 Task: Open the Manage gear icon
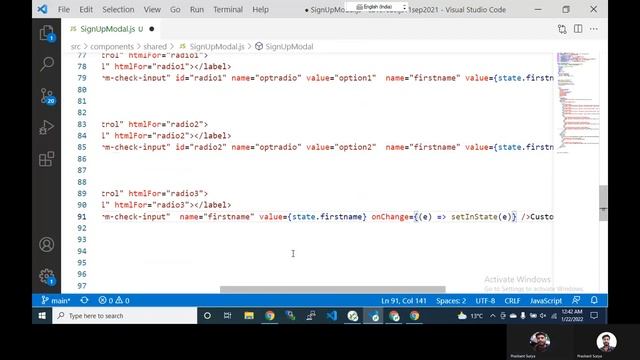[x=47, y=276]
